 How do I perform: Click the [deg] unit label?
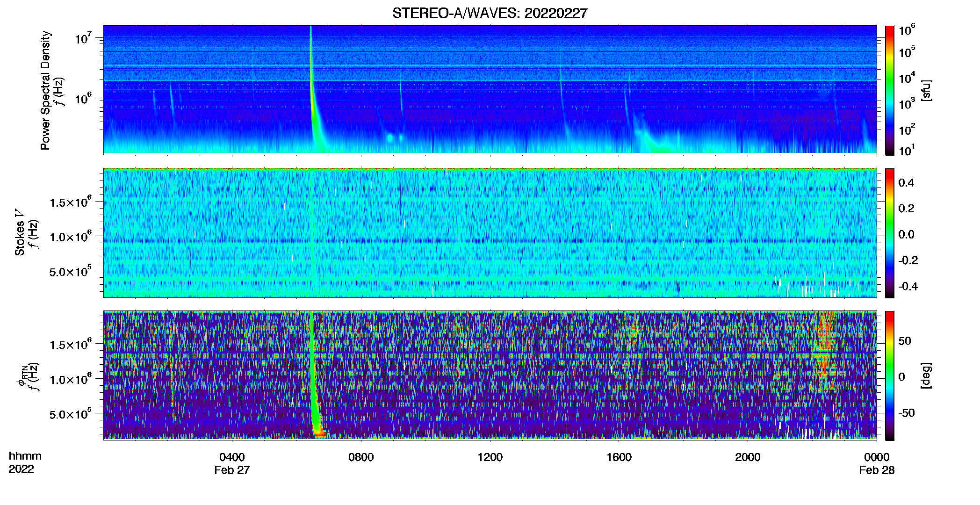pos(926,375)
